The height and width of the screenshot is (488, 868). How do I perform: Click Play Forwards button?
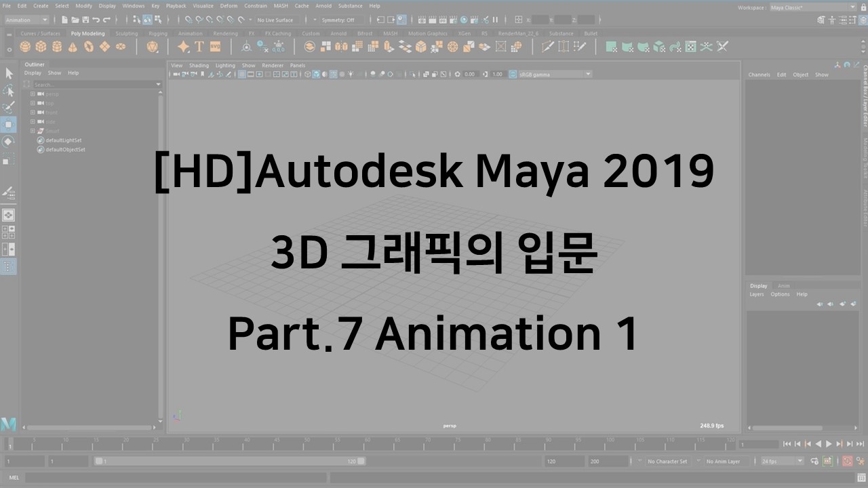(829, 444)
